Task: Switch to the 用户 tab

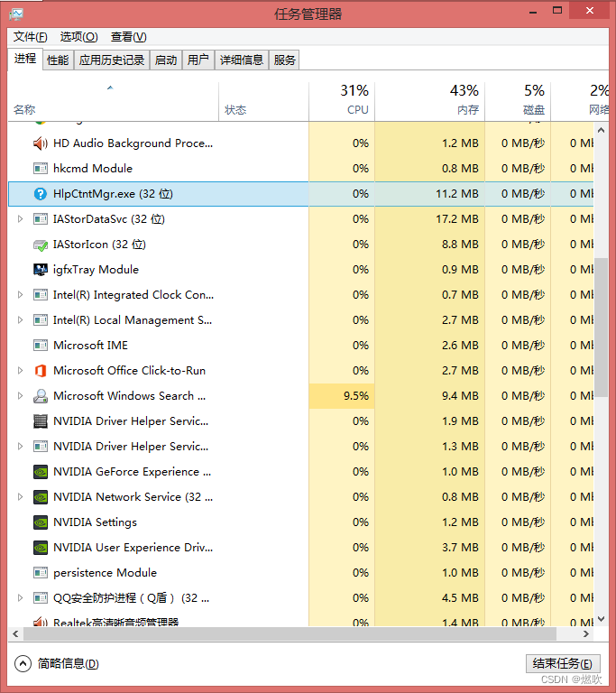Action: coord(198,60)
